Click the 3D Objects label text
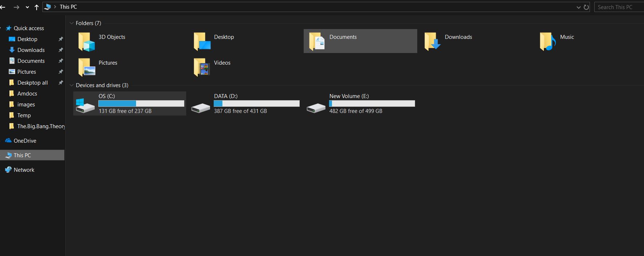The height and width of the screenshot is (256, 644). 112,37
